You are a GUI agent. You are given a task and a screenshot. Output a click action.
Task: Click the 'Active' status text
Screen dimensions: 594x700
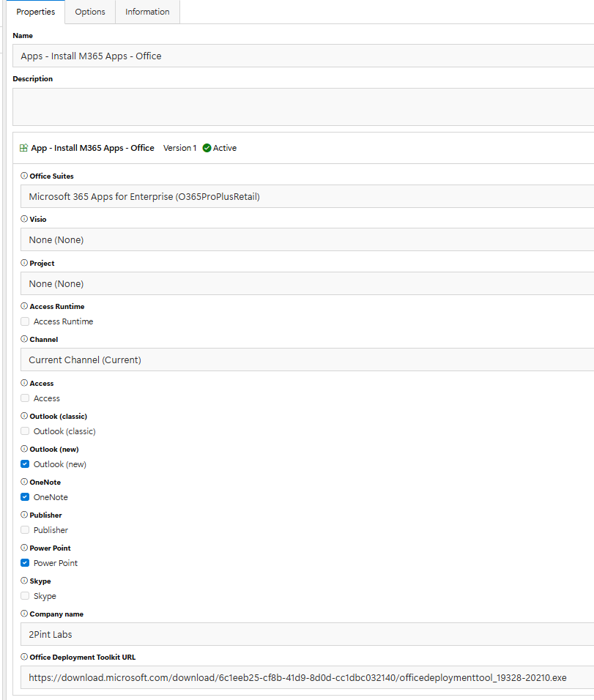tap(225, 148)
